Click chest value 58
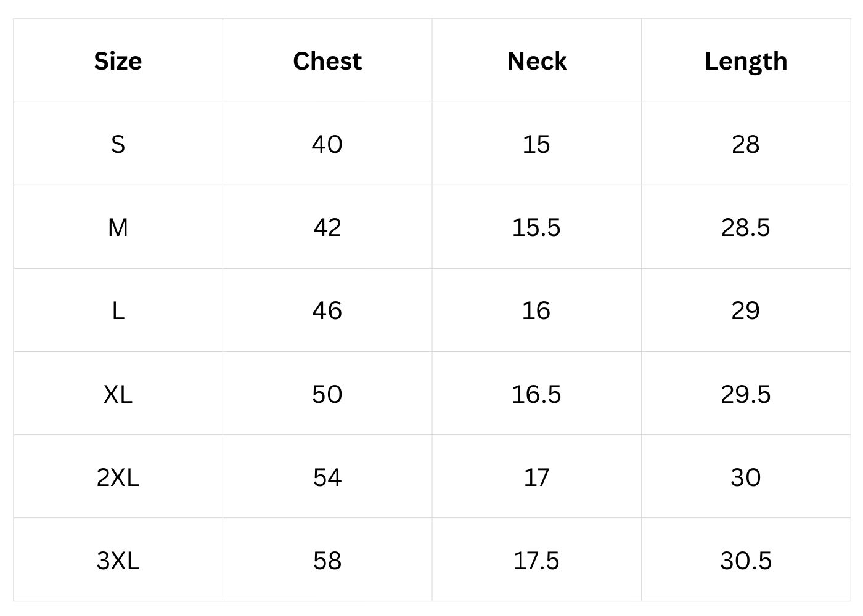This screenshot has width=863, height=616. pyautogui.click(x=327, y=560)
